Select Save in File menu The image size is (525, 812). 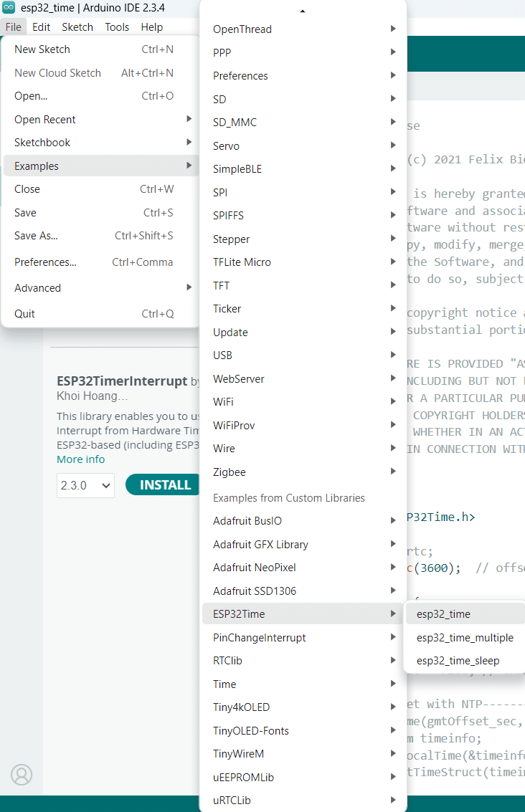click(100, 212)
